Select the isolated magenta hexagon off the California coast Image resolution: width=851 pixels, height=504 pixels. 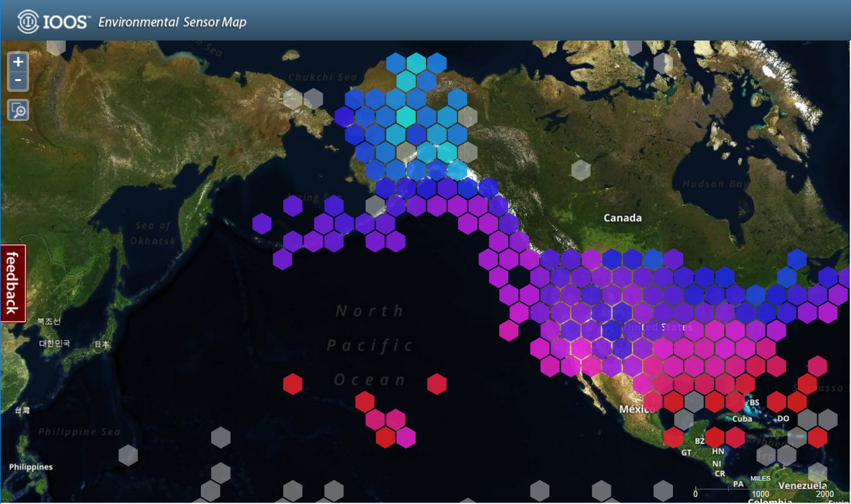509,330
